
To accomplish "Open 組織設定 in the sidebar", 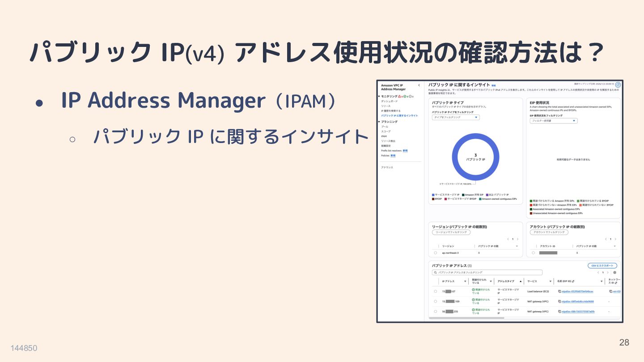I will click(386, 146).
